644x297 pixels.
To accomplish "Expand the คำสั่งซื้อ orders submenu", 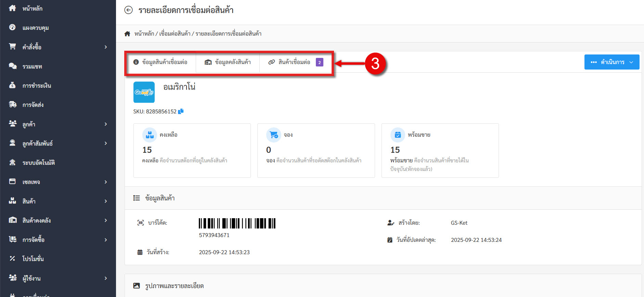I will (105, 47).
